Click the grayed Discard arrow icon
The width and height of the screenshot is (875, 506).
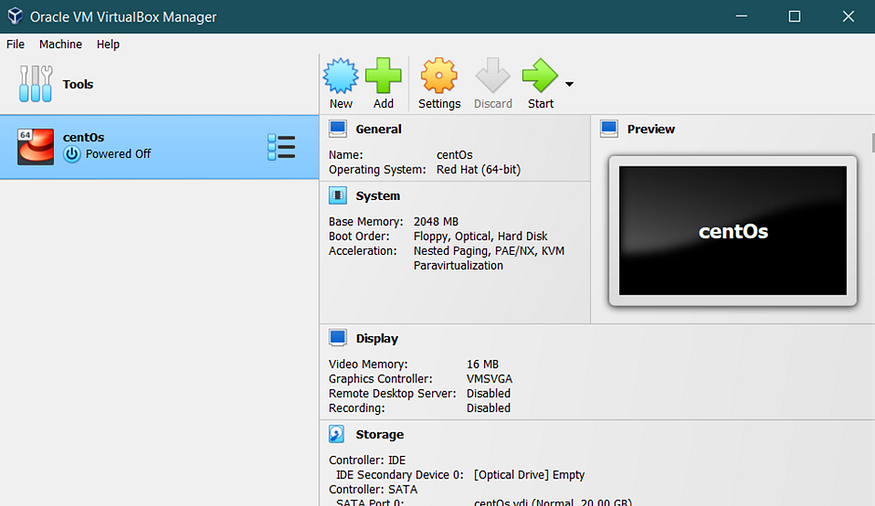[x=493, y=75]
